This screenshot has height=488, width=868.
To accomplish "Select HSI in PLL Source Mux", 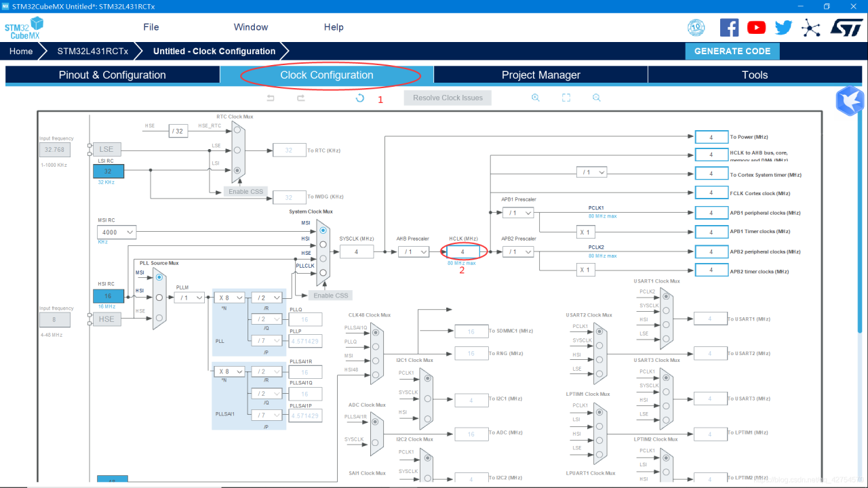I will point(159,297).
